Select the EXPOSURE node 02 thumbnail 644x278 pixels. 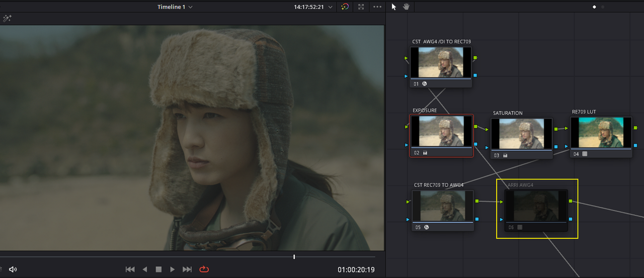pos(441,131)
